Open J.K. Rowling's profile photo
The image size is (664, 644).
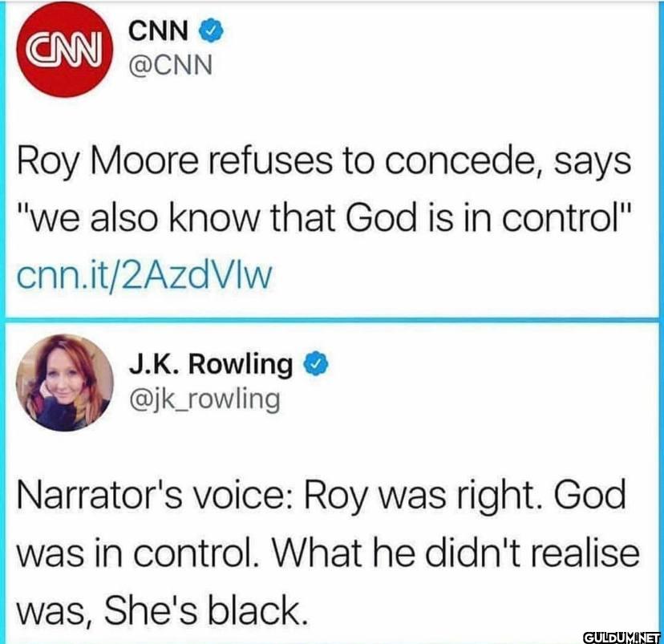[x=65, y=383]
